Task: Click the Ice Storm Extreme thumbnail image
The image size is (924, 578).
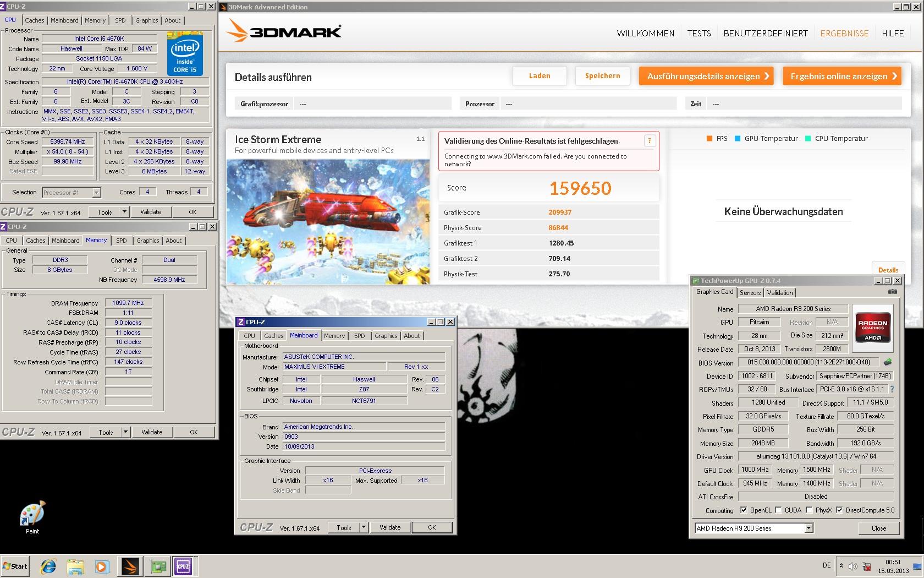Action: coord(328,222)
